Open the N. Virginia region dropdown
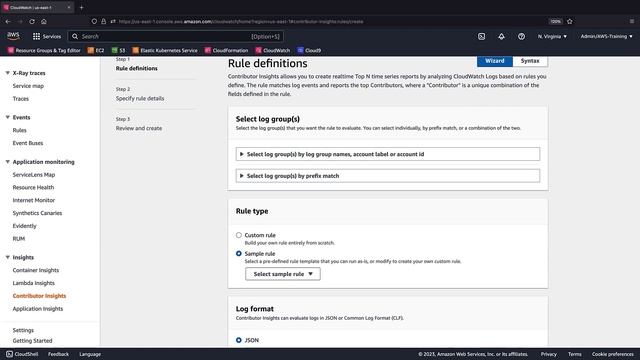The image size is (640, 360). [x=552, y=36]
